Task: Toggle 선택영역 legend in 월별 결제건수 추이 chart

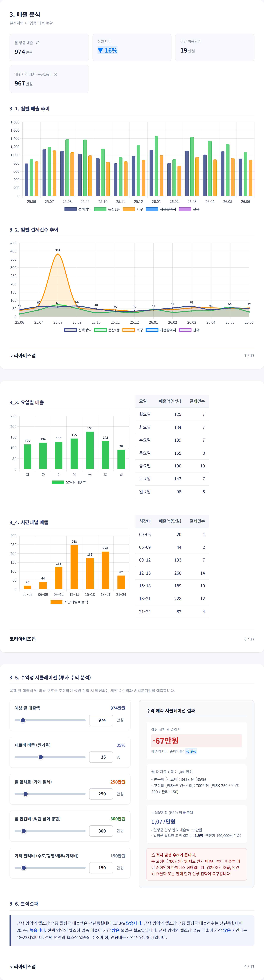Action: pyautogui.click(x=78, y=330)
